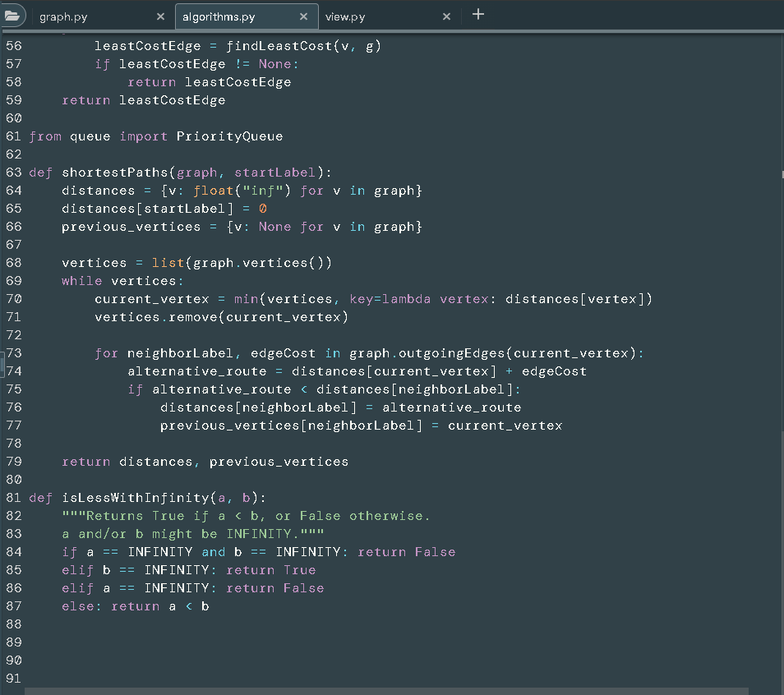Click line number 81 in gutter
The width and height of the screenshot is (784, 695).
click(14, 498)
